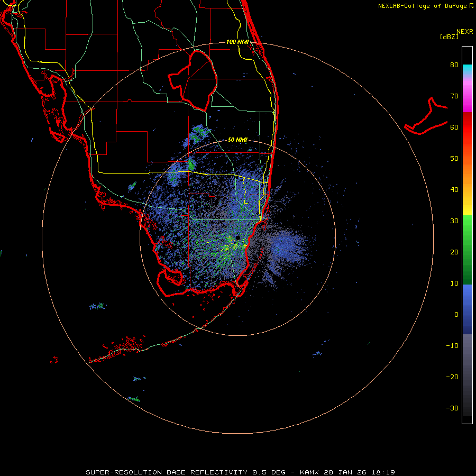
Task: Select the 100 NMI range ring label
Action: pyautogui.click(x=237, y=42)
